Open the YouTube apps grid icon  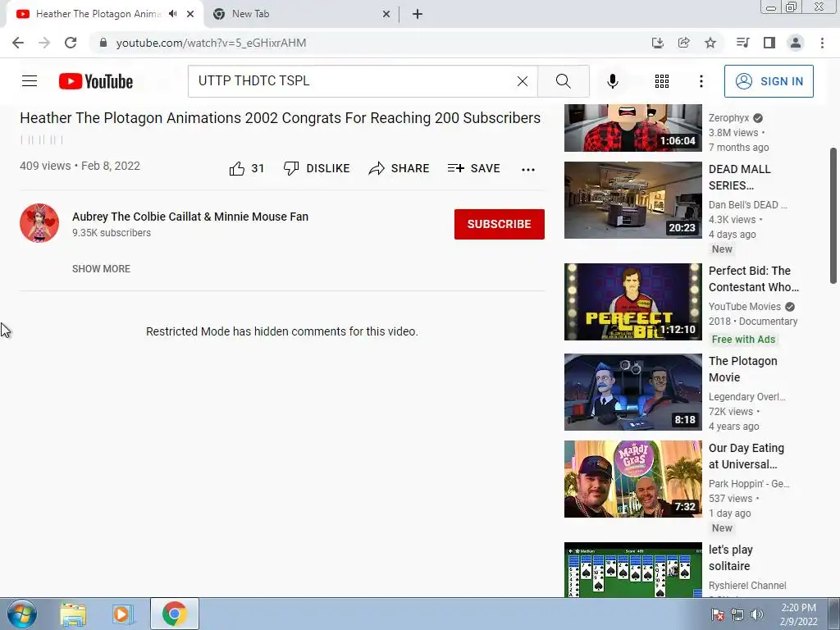point(662,81)
